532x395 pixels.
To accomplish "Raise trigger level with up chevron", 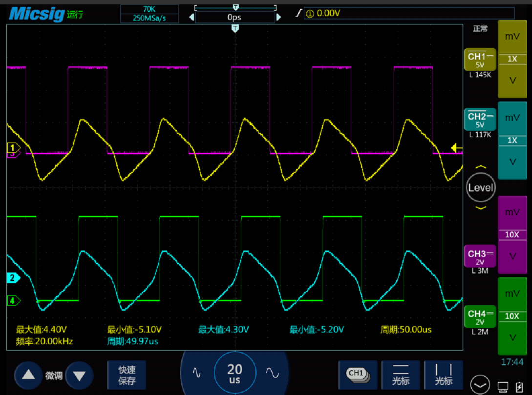I will click(x=481, y=167).
